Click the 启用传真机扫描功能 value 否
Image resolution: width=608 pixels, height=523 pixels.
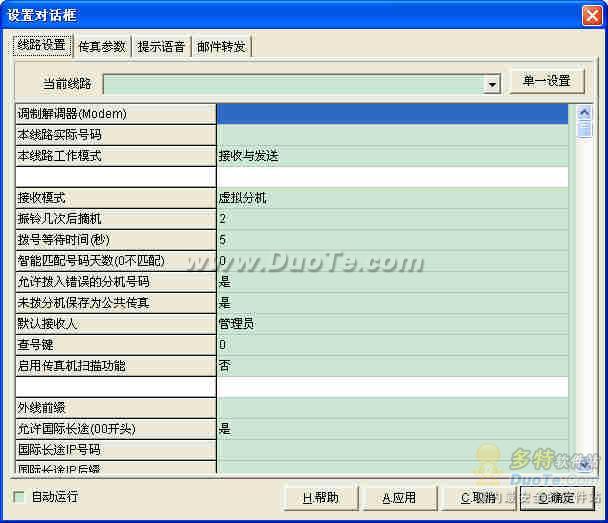[x=225, y=365]
